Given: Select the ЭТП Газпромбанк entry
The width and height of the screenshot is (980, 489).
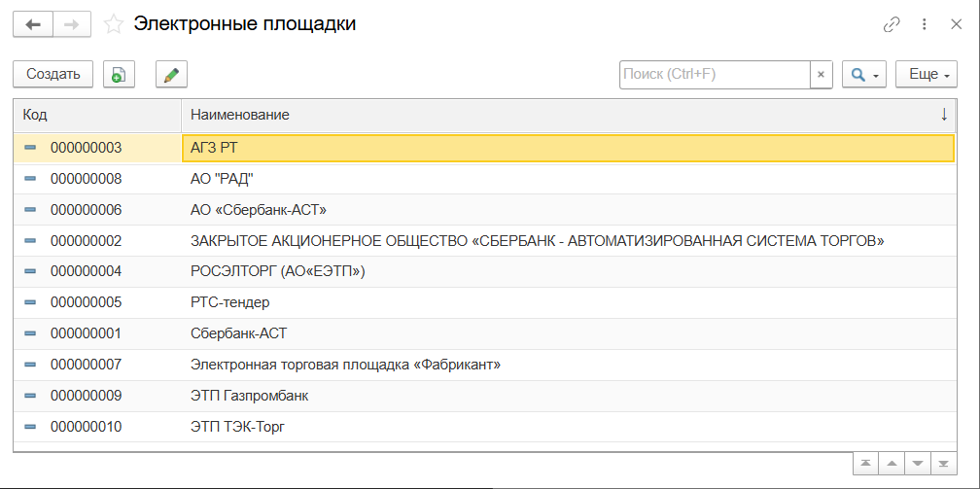Looking at the screenshot, I should (x=569, y=396).
